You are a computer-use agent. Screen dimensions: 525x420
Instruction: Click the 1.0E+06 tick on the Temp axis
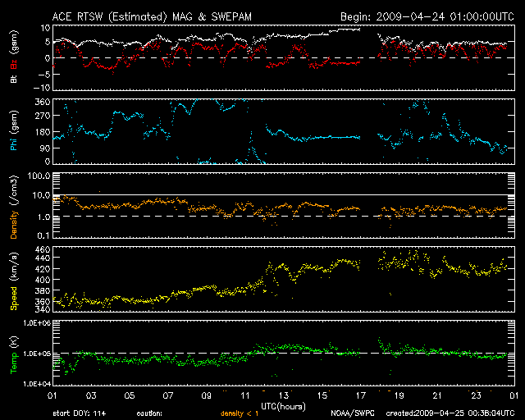tap(37, 323)
